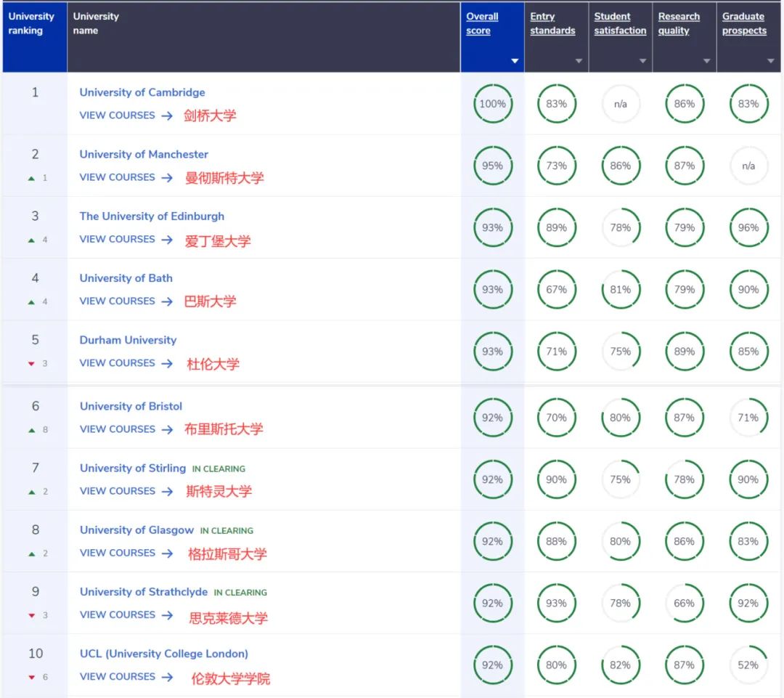The image size is (784, 698).
Task: Sort by Entry standards dropdown arrow
Action: click(579, 61)
